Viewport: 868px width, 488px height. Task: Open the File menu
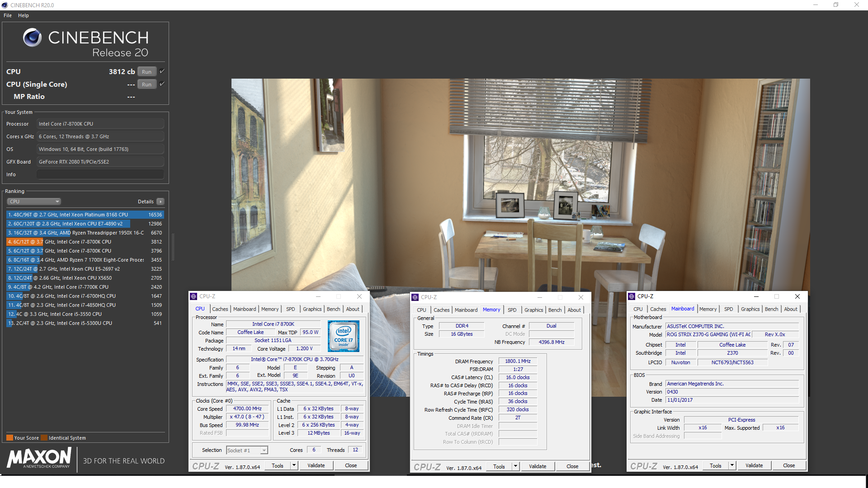coord(8,15)
